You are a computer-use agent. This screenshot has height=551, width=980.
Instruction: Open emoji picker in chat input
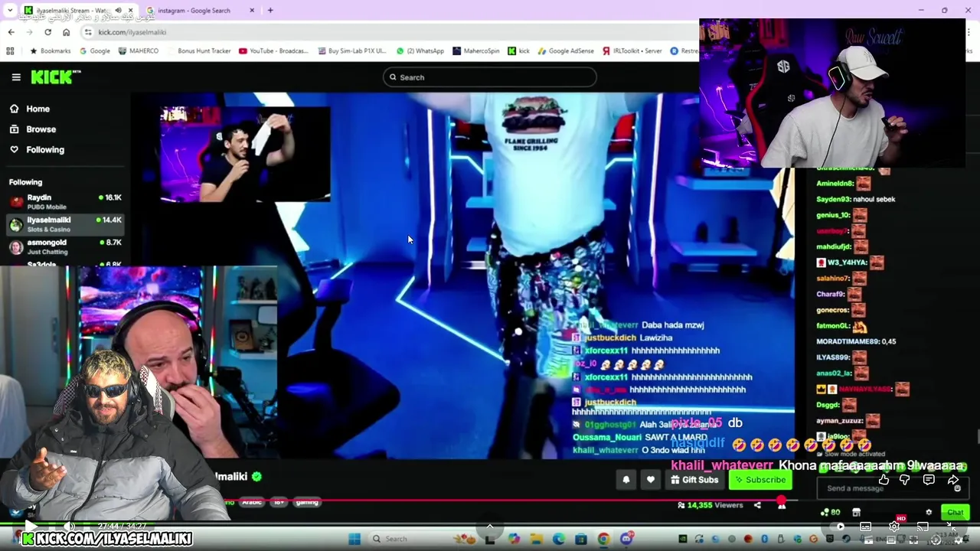click(x=957, y=488)
